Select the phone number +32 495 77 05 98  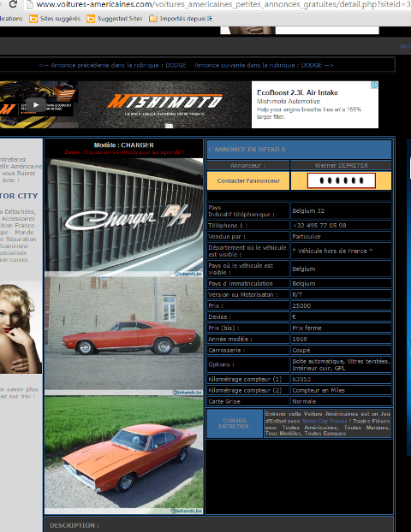coord(319,225)
